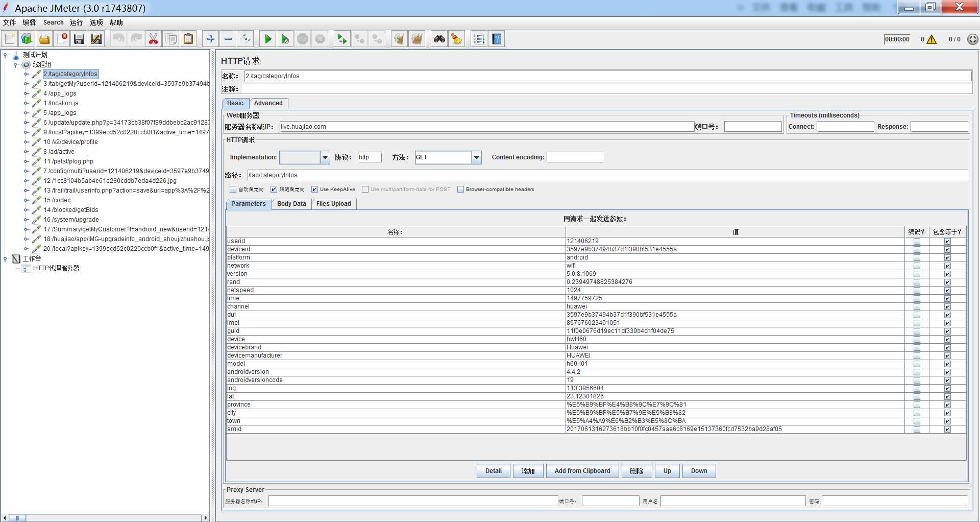The image size is (980, 522).
Task: Click the 添加 button
Action: (x=528, y=471)
